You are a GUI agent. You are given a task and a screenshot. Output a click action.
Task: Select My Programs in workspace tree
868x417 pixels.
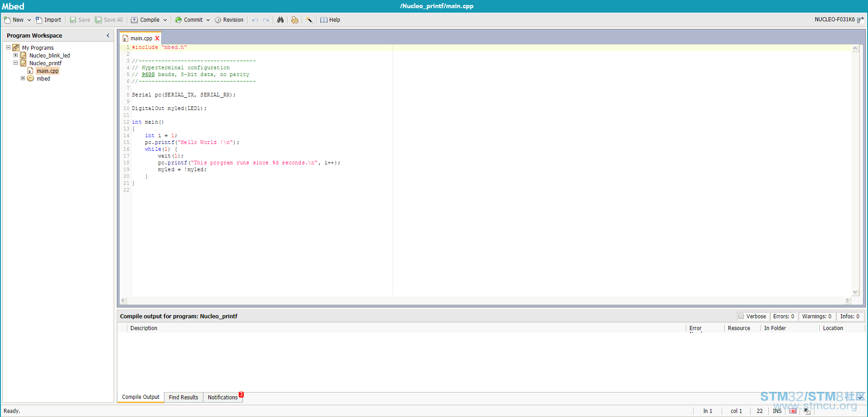tap(38, 48)
